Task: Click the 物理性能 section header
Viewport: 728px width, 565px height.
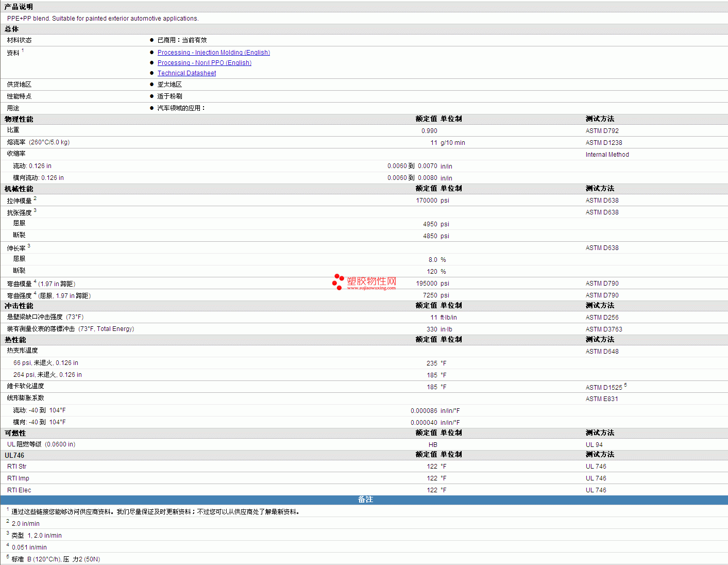Action: 19,119
